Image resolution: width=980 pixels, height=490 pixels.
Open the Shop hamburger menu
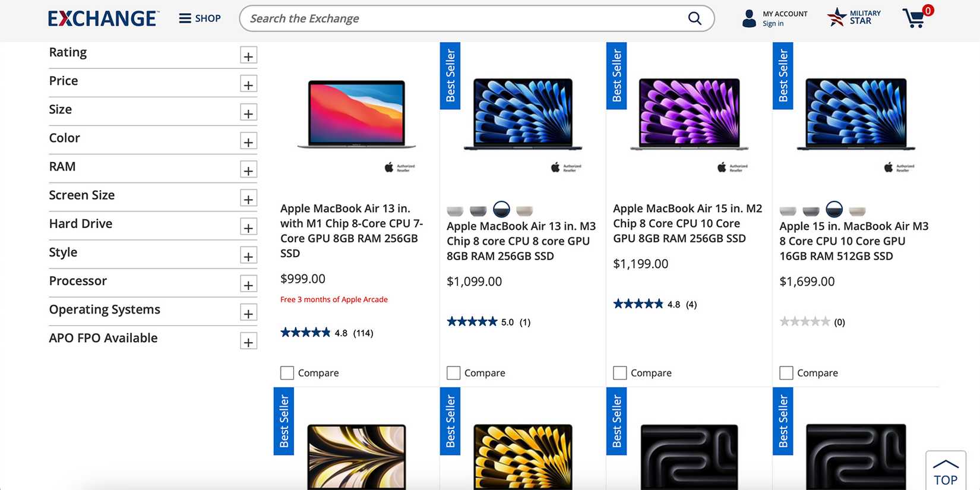coord(200,18)
